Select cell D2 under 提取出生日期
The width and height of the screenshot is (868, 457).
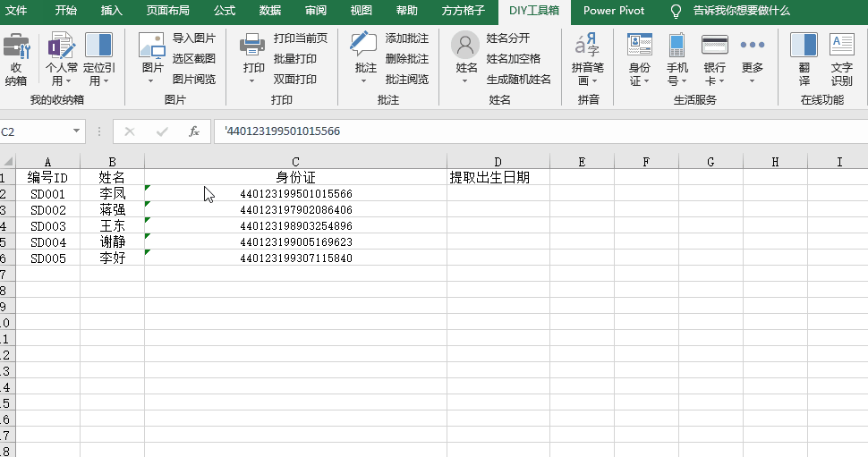tap(498, 194)
